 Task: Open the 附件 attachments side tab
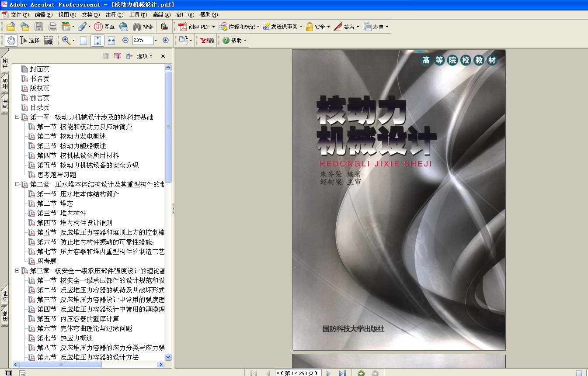pyautogui.click(x=5, y=297)
